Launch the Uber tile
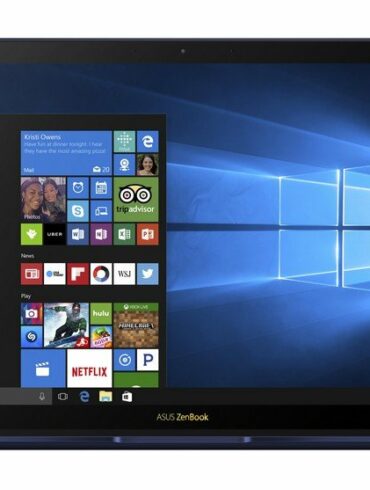This screenshot has width=370, height=490. coord(55,234)
